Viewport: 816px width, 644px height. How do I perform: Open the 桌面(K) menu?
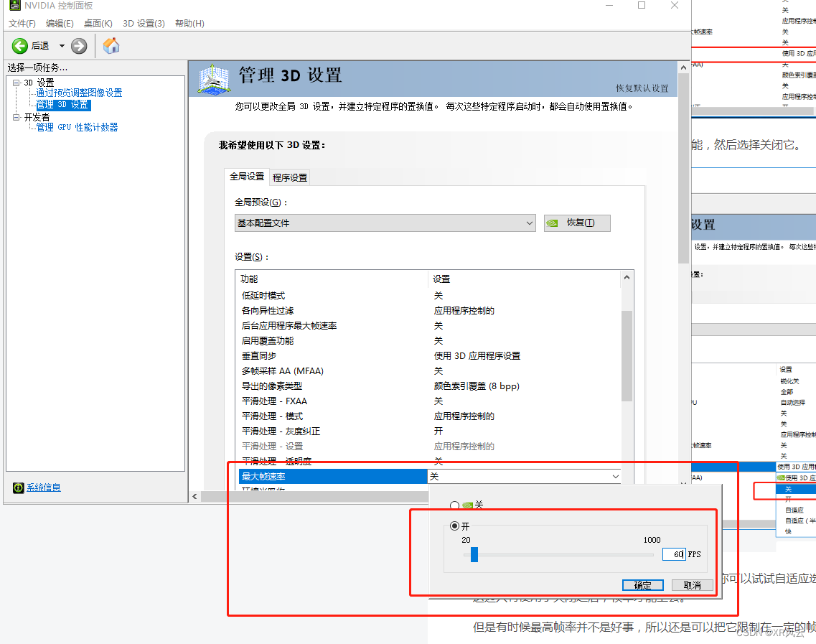[x=98, y=24]
